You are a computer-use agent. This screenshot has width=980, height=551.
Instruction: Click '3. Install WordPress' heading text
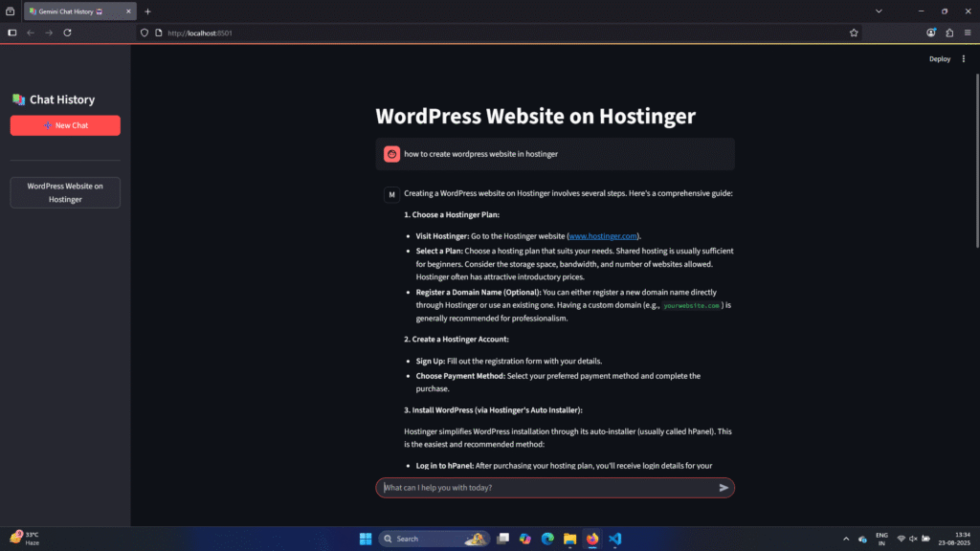[493, 410]
